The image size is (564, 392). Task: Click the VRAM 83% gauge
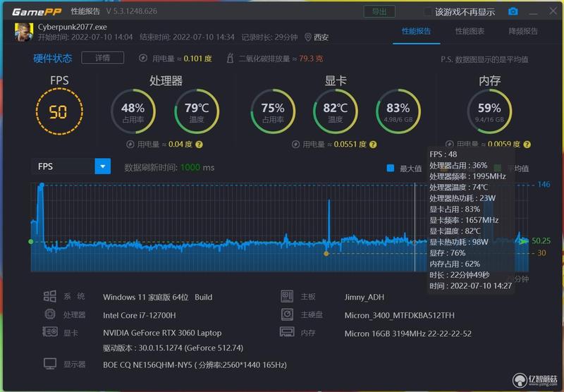(x=398, y=111)
